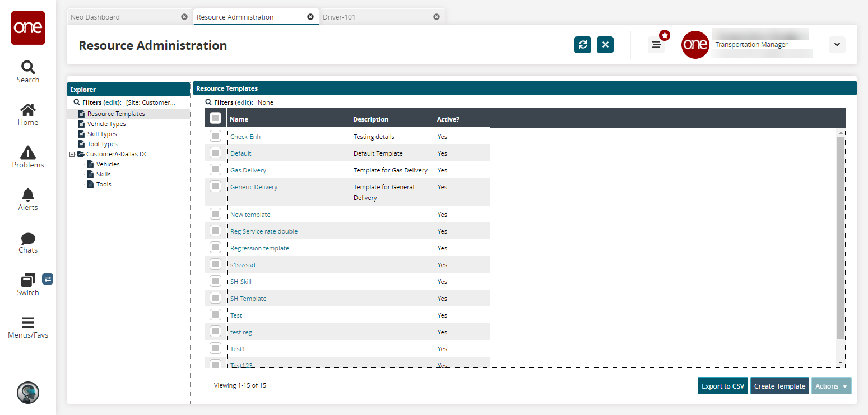Open the favorites menu icon with star

657,44
